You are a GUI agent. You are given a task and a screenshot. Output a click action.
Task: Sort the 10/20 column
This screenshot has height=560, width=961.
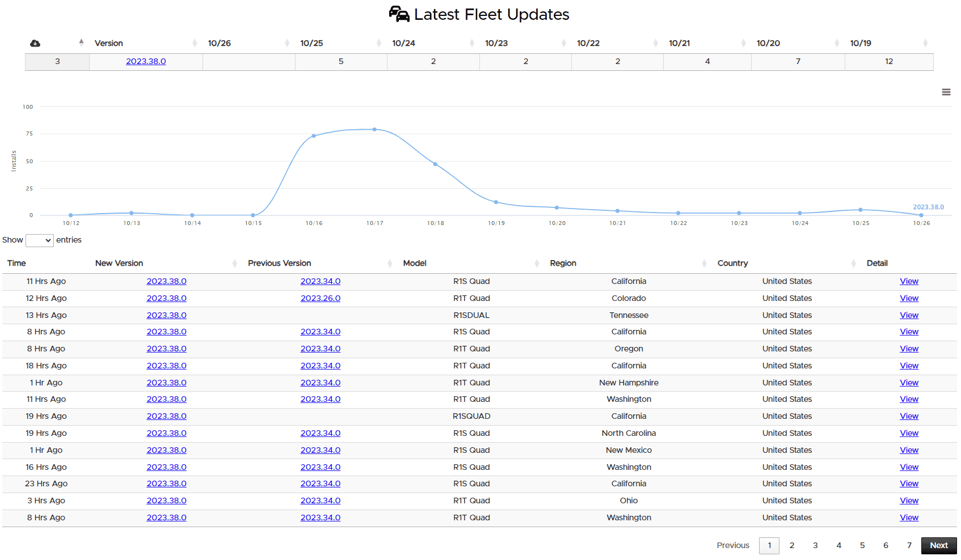[769, 43]
